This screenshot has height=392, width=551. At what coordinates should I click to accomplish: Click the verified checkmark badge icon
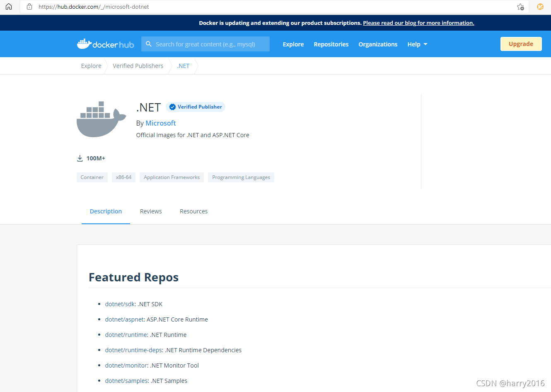pyautogui.click(x=173, y=107)
